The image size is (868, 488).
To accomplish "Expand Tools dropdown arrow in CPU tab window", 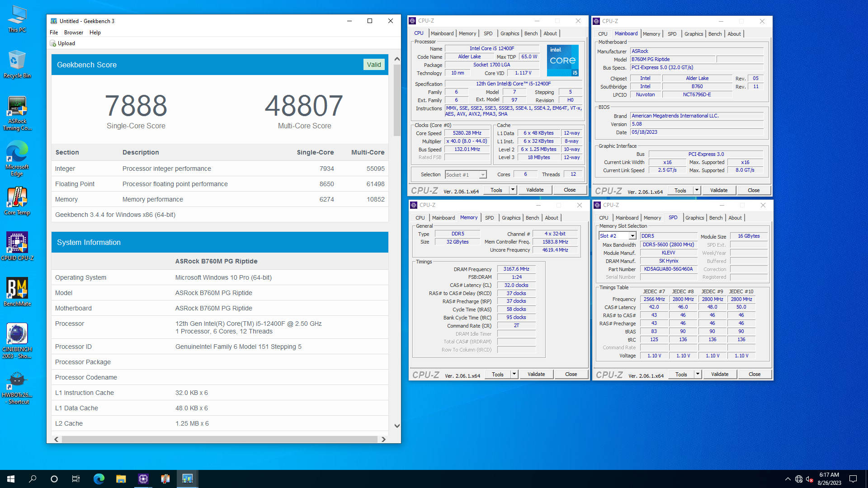I will 513,190.
